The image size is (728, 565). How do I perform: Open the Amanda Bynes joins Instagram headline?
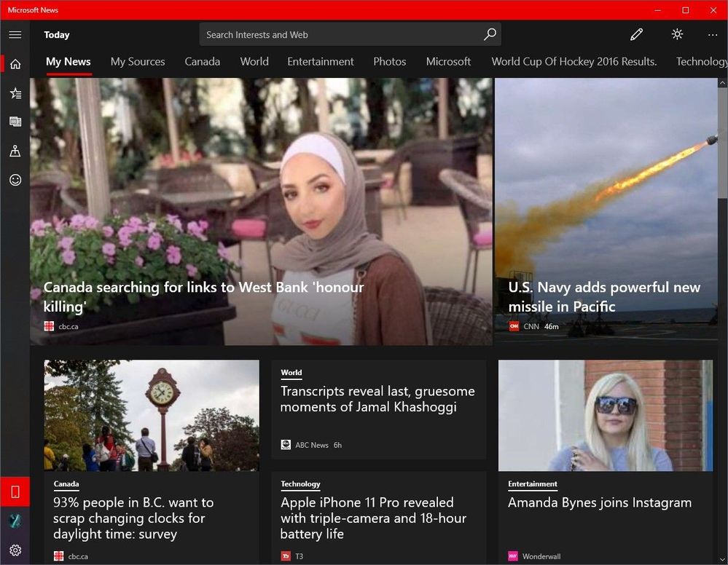600,502
